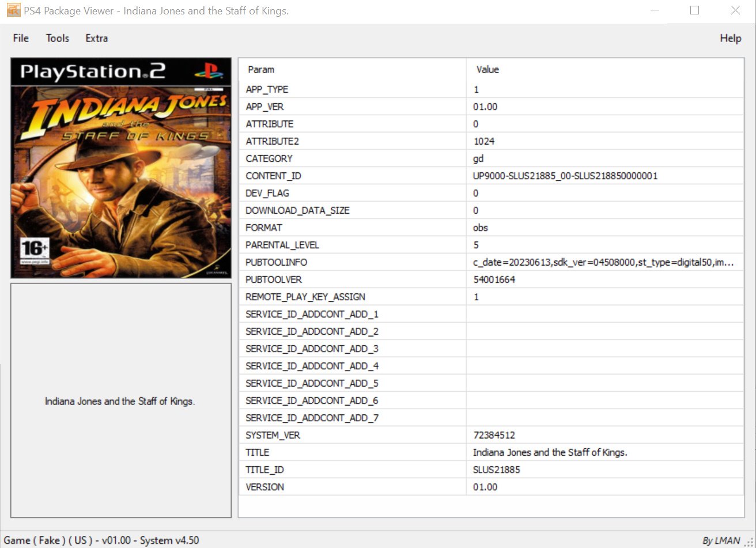
Task: Close the PS4 Package Viewer window
Action: click(735, 10)
